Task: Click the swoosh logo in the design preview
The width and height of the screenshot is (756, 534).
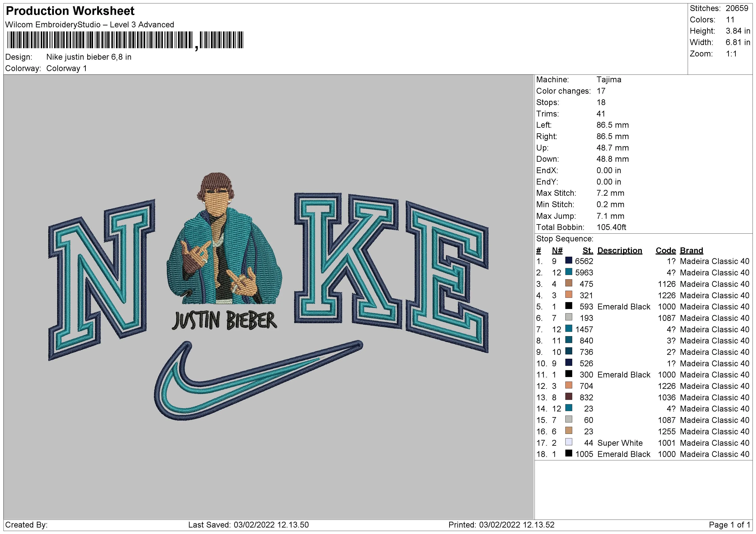Action: (258, 381)
